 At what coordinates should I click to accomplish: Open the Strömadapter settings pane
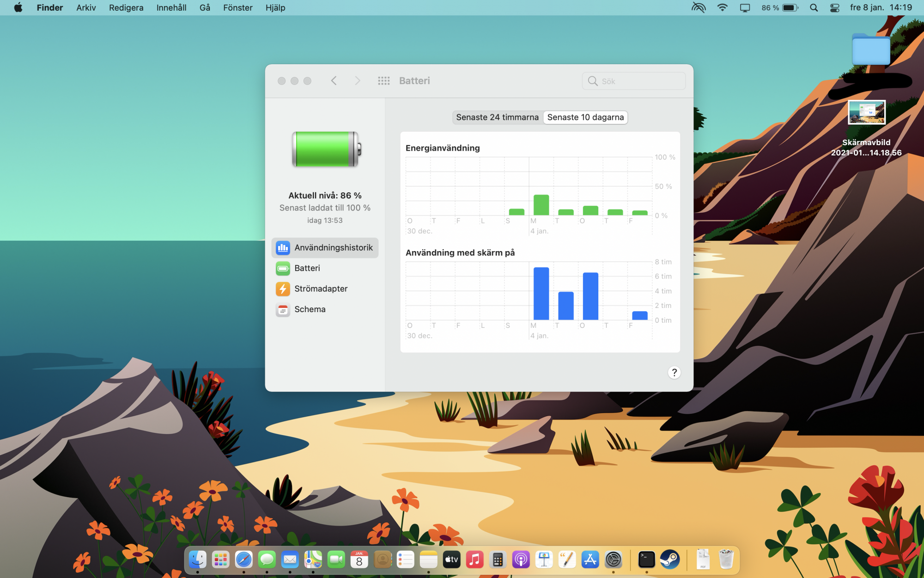point(321,289)
